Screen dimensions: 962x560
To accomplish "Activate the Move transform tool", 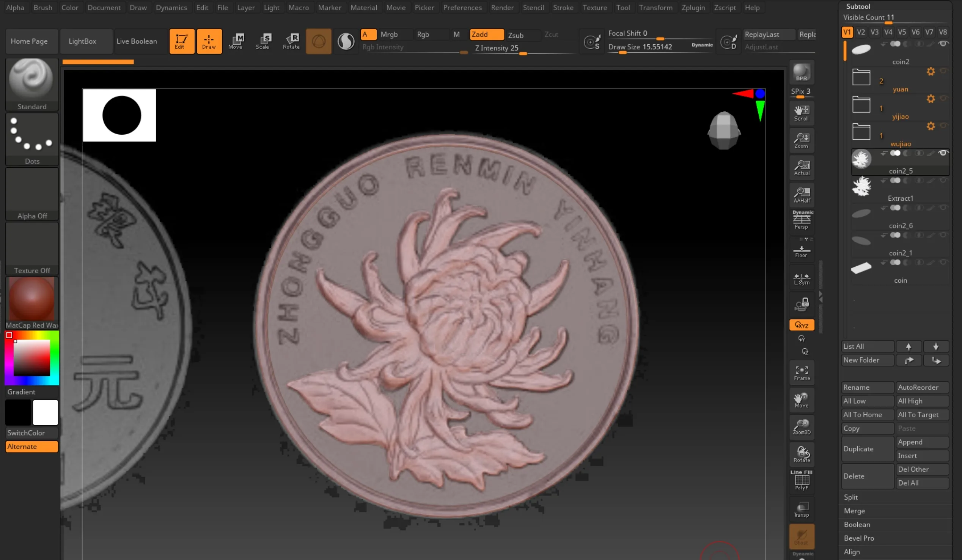I will point(236,41).
